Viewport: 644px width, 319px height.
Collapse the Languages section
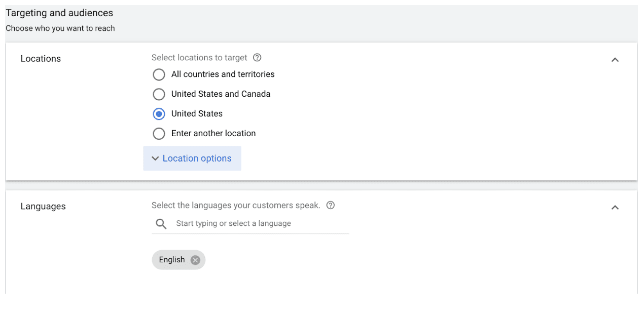(615, 208)
